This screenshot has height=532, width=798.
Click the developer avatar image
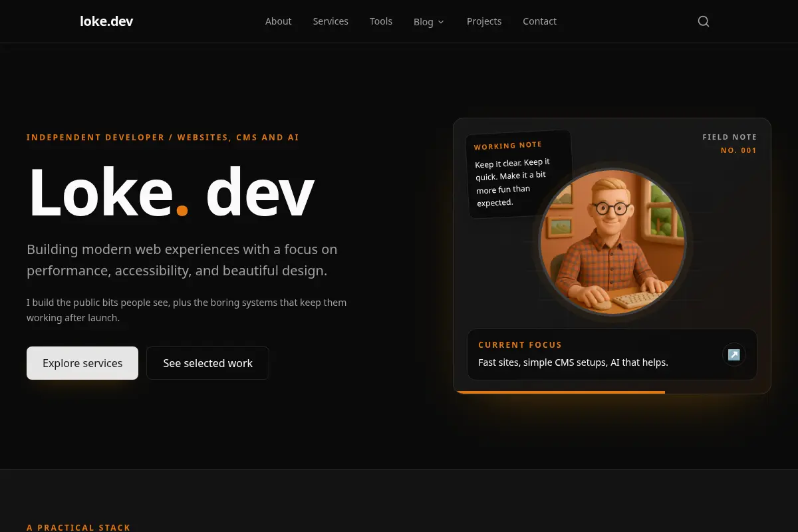click(612, 243)
